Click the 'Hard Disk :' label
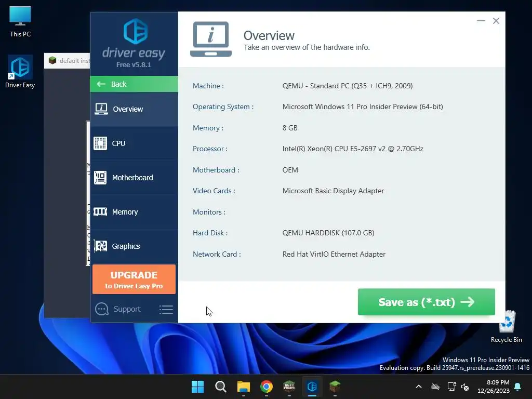The image size is (532, 399). 210,233
